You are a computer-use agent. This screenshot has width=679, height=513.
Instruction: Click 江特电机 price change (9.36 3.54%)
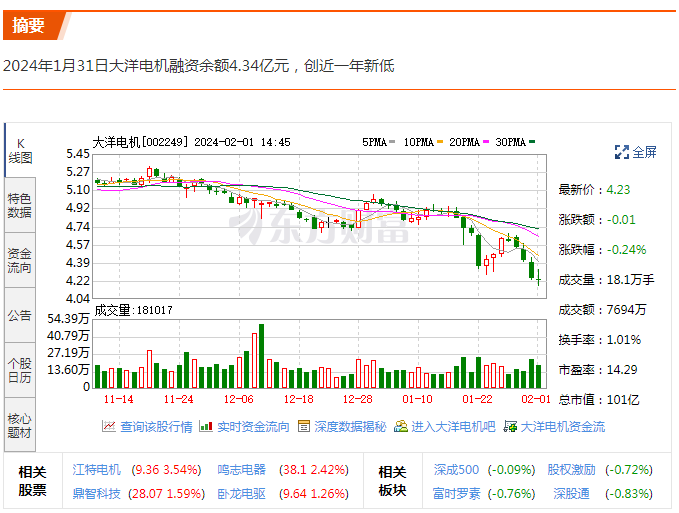[x=167, y=470]
